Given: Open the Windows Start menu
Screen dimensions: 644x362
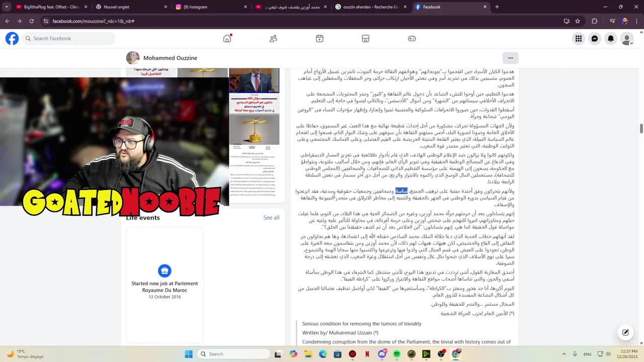Looking at the screenshot, I should (189, 354).
